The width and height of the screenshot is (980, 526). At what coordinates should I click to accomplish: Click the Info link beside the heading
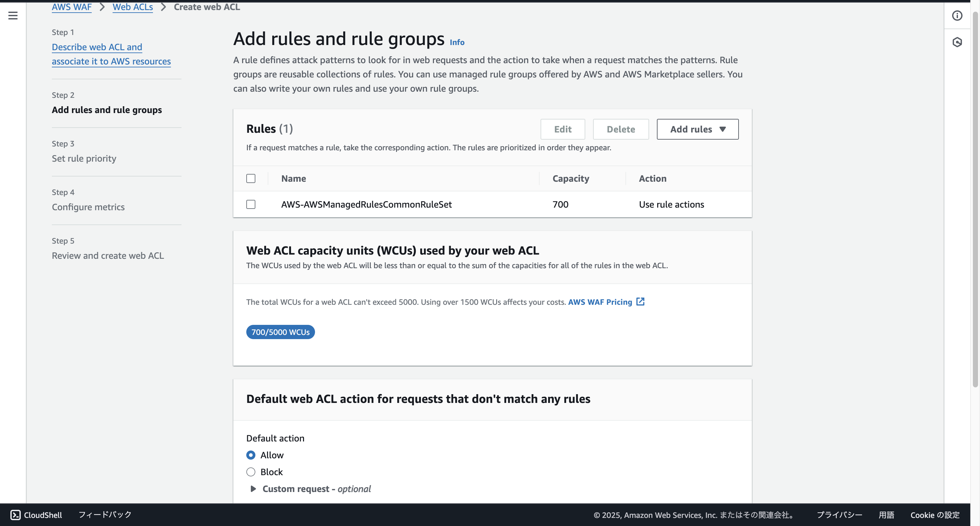tap(457, 42)
